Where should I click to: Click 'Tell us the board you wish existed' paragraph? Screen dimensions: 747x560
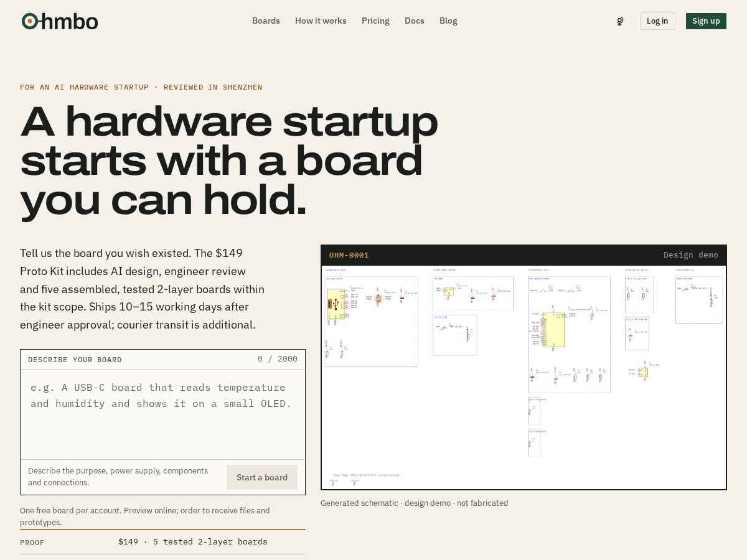pyautogui.click(x=143, y=289)
